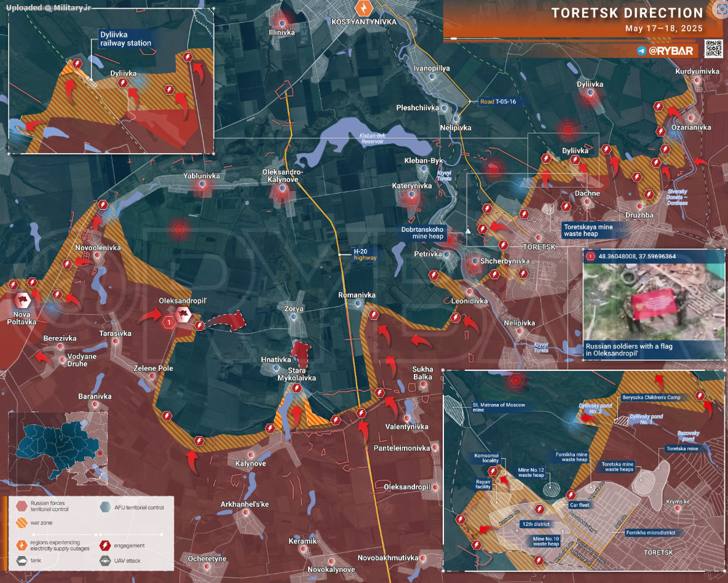Click the Tarasivka label
The image size is (728, 583).
(115, 333)
